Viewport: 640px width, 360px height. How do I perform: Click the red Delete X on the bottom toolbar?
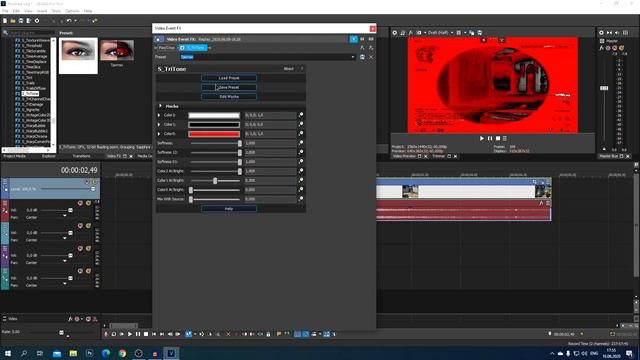click(x=228, y=334)
